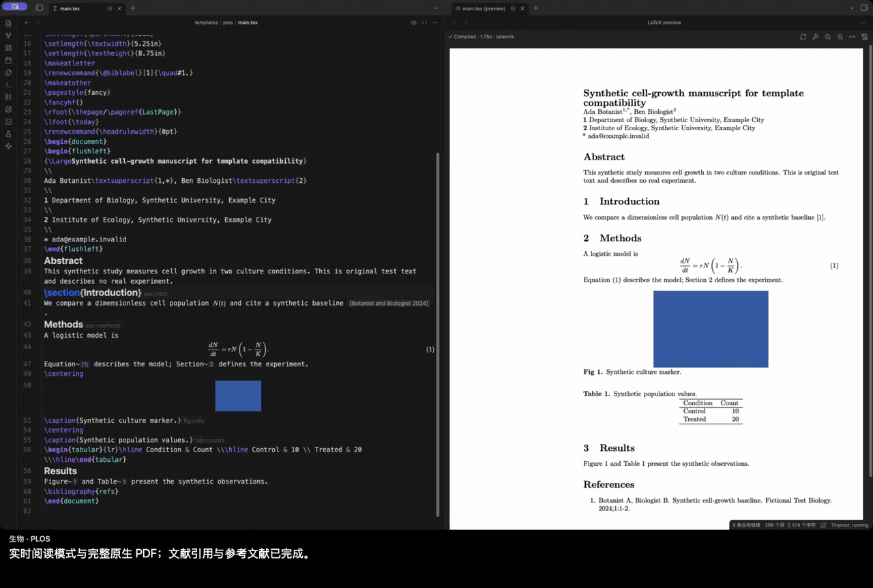Screen dimensions: 873x588
Task: Navigate back in the main.tex editor pane
Action: 27,23
